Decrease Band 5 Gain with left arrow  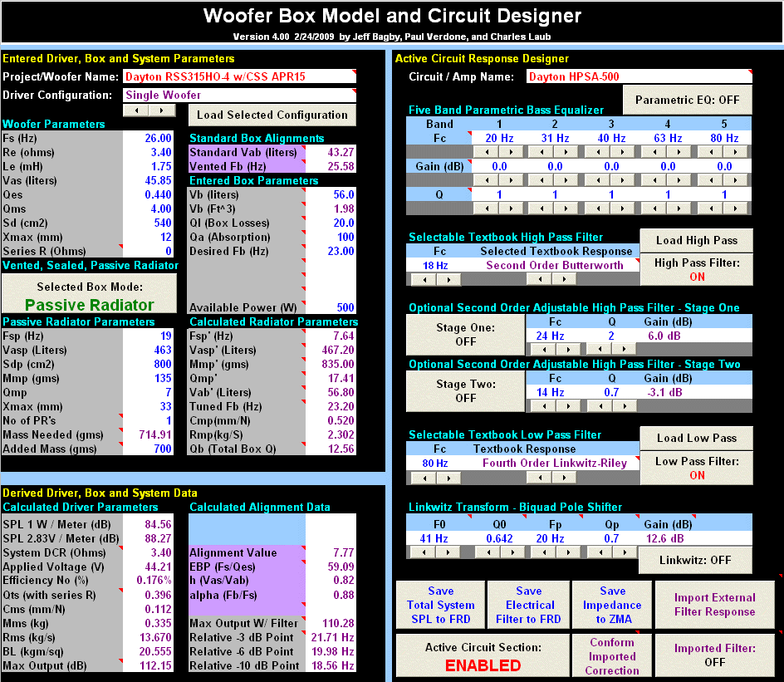[x=712, y=180]
